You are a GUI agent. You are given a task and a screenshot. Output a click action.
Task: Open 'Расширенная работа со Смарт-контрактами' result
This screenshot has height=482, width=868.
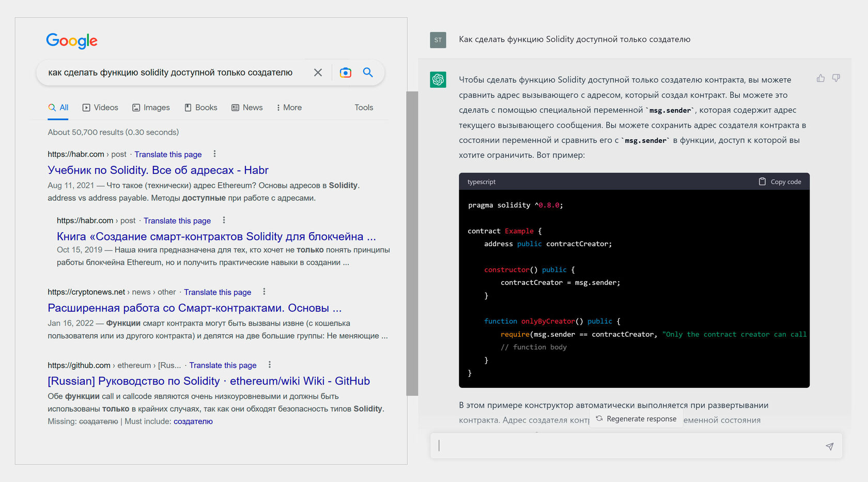(x=195, y=308)
